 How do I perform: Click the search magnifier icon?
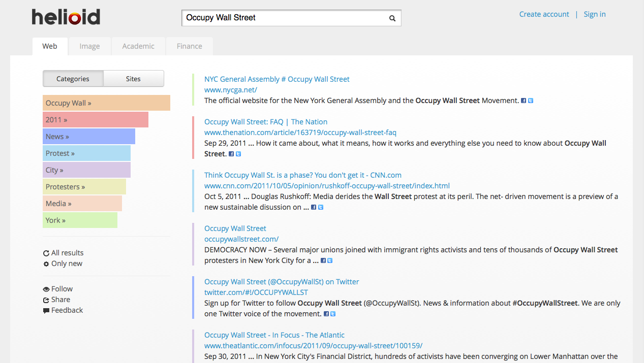click(392, 18)
